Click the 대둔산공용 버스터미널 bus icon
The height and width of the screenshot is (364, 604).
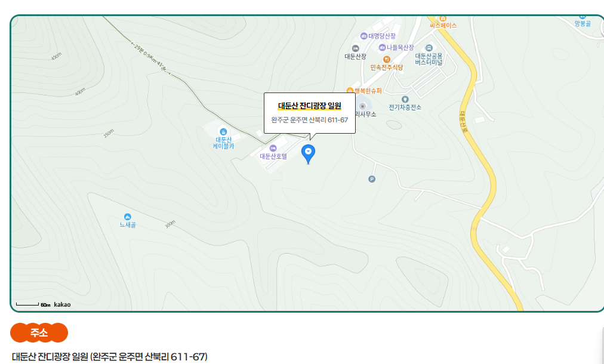[x=429, y=48]
